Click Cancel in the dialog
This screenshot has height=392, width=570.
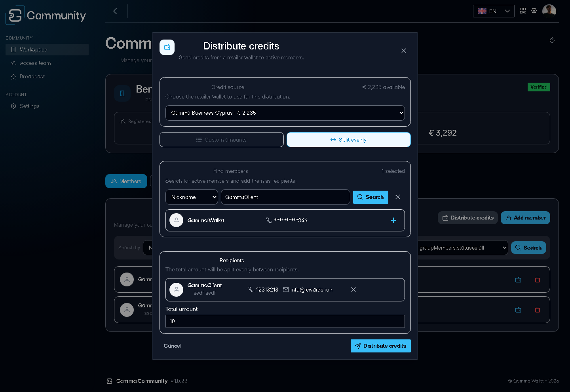click(173, 346)
